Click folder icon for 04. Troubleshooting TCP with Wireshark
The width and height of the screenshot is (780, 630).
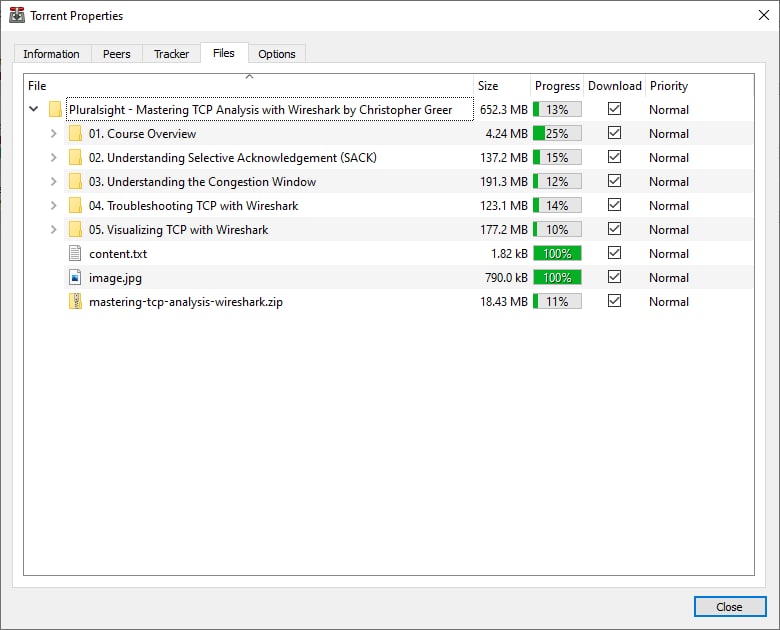75,205
